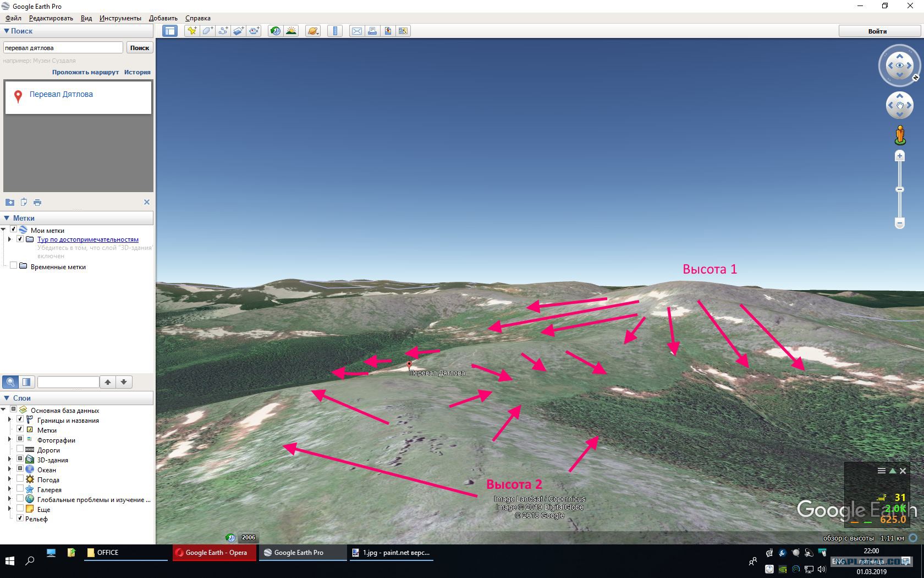Collapse the Метки panel header
Screen dimensions: 924x578
pos(7,218)
